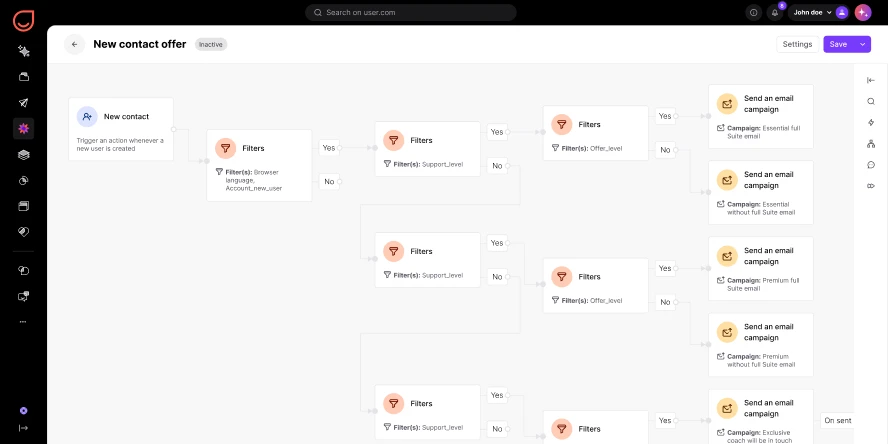Image resolution: width=888 pixels, height=444 pixels.
Task: Open the round chat bubble sidebar icon
Action: (23, 270)
